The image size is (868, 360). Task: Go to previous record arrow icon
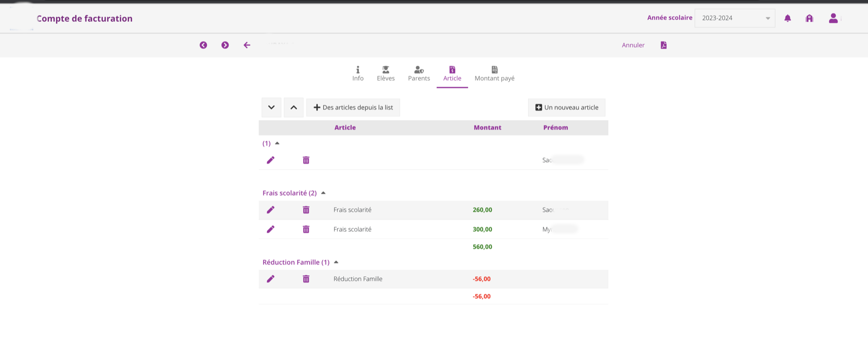(x=203, y=45)
